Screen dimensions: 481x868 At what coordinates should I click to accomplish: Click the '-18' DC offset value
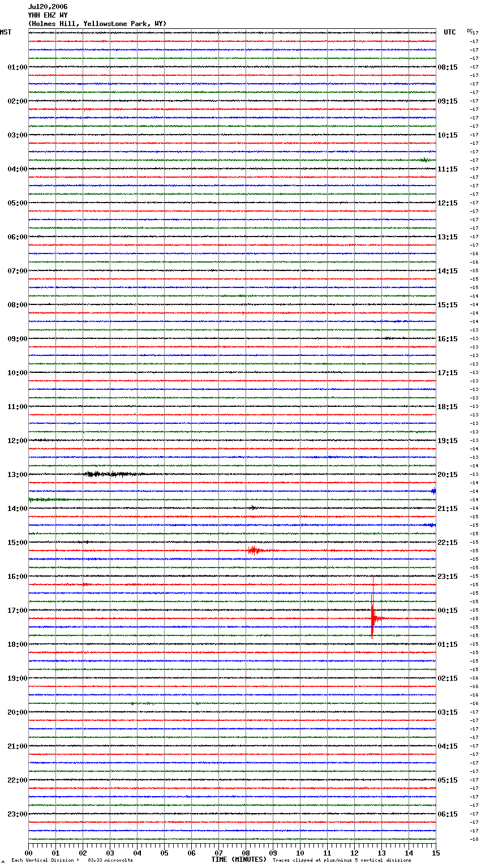point(474,839)
